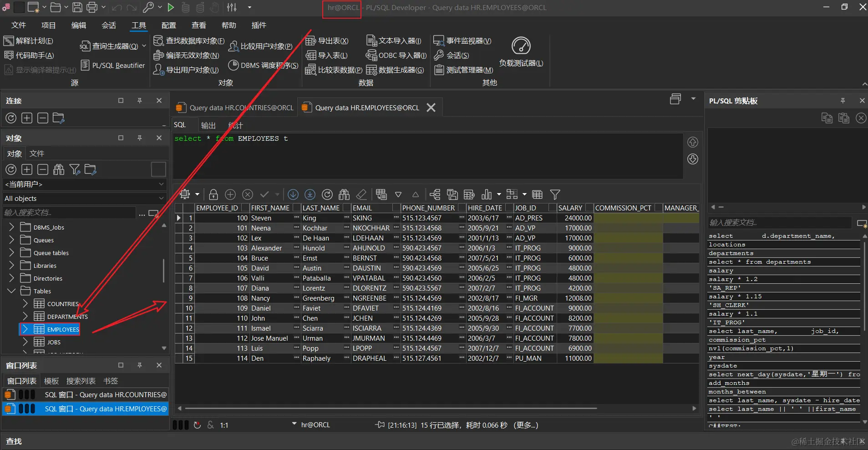
Task: Go to the next record with the down triangle
Action: click(398, 194)
